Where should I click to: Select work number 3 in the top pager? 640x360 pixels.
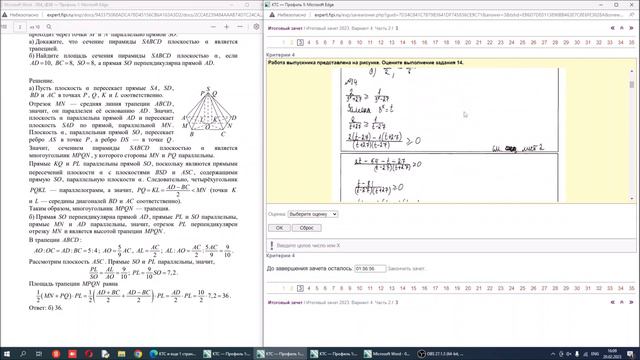pyautogui.click(x=300, y=42)
